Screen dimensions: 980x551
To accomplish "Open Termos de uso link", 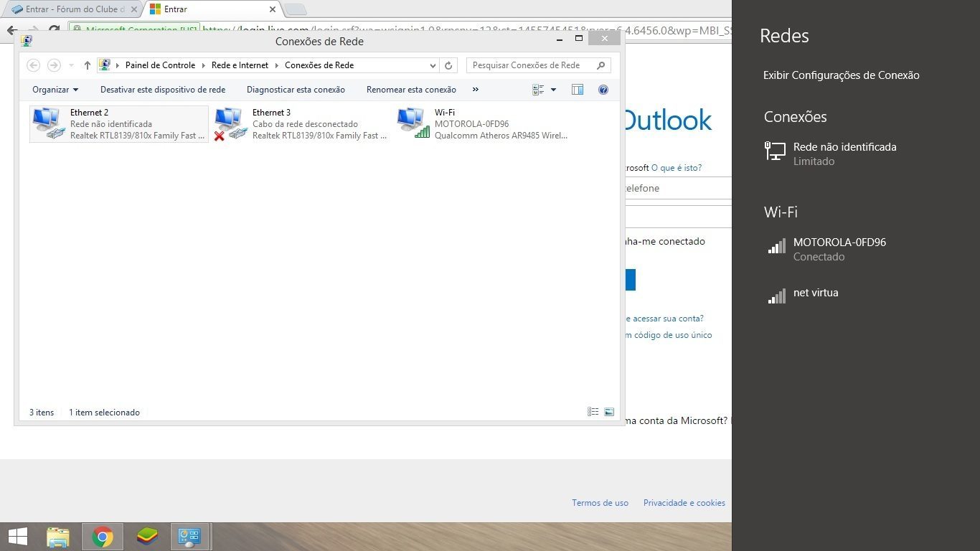I will pyautogui.click(x=600, y=503).
